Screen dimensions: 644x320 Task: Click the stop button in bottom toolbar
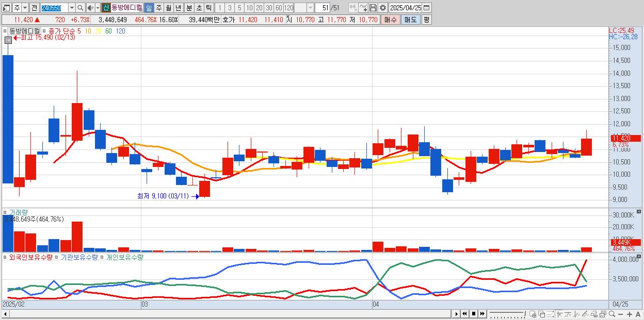(474, 314)
